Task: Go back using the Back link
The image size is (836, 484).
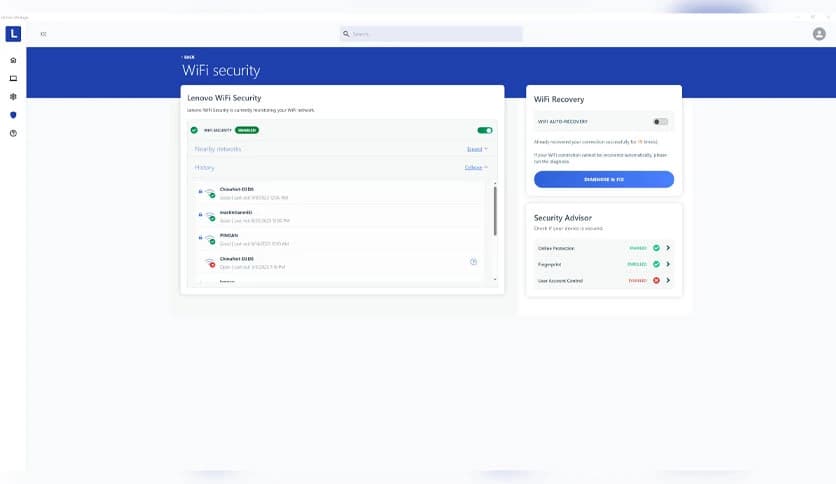Action: [x=188, y=57]
